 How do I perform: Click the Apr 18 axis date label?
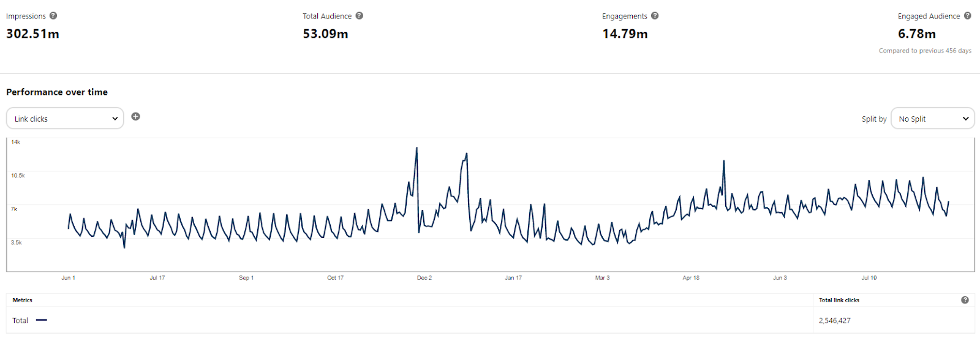point(691,278)
